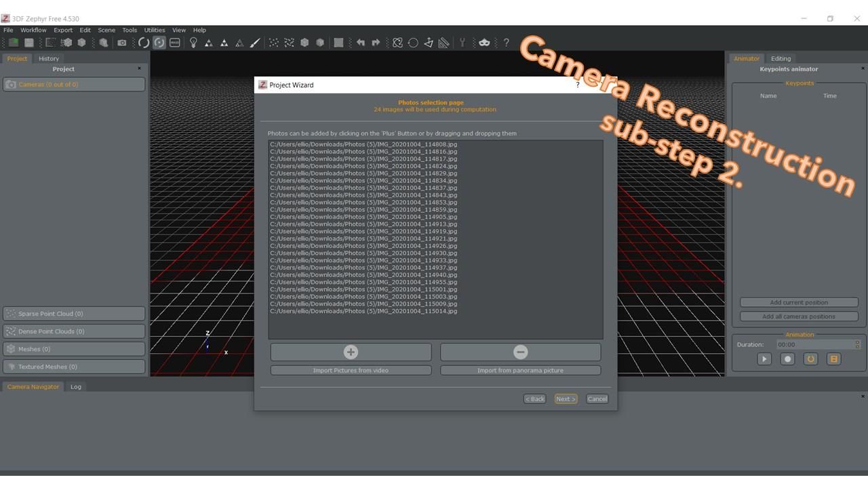
Task: Open the Workflow menu
Action: tap(33, 30)
